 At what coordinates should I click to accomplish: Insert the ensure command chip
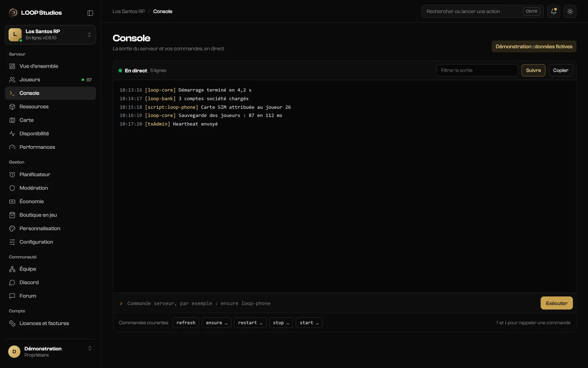(216, 323)
